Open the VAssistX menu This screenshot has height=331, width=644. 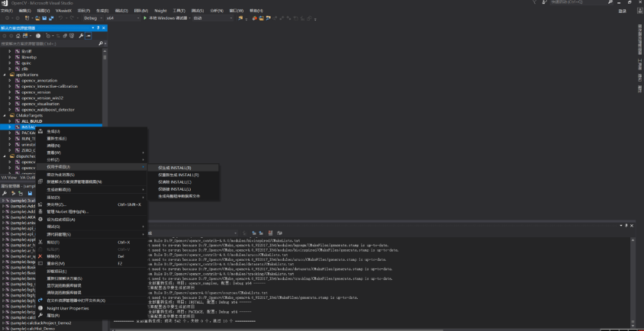pos(63,11)
